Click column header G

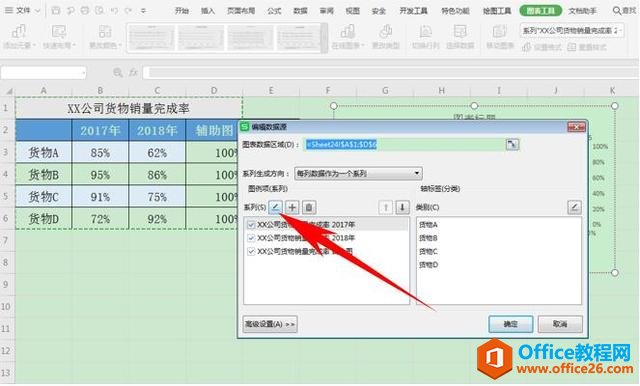(385, 91)
